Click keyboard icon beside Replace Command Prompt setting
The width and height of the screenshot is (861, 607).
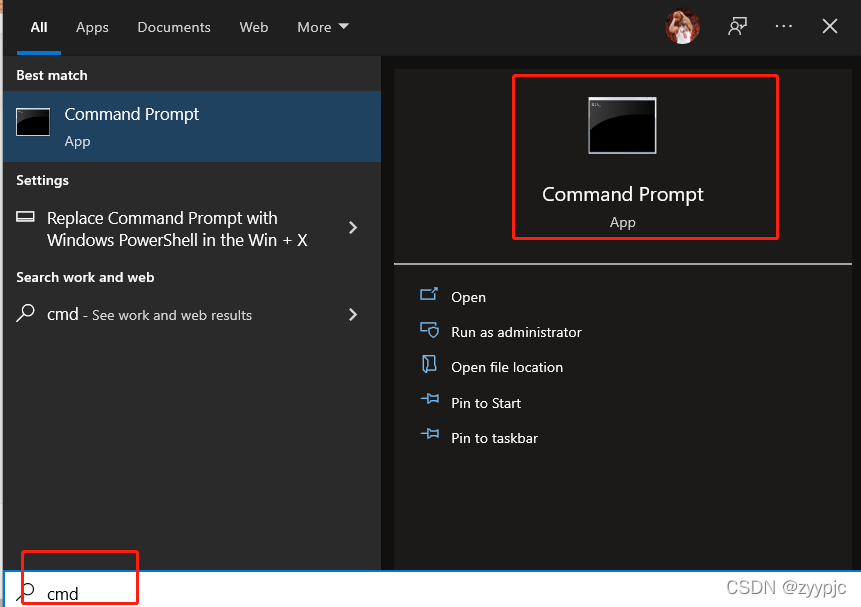tap(25, 217)
